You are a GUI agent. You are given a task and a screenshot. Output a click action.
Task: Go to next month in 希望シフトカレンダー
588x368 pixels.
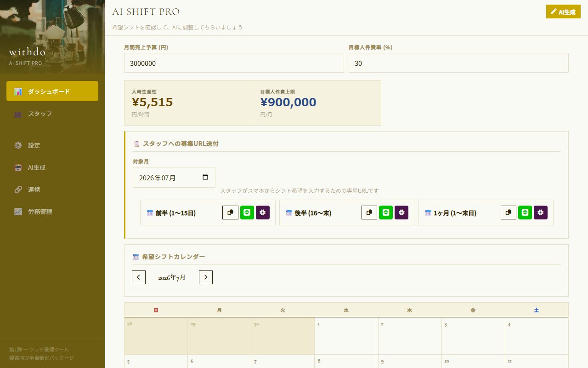coord(206,277)
